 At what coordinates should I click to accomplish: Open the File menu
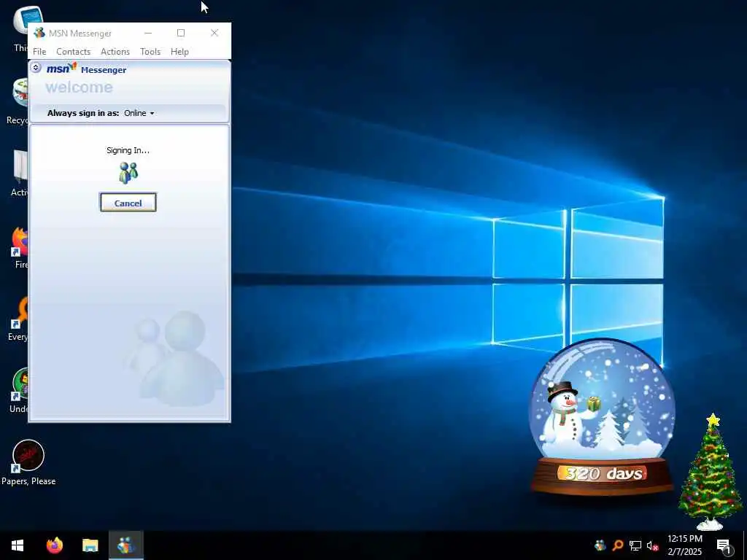click(39, 52)
